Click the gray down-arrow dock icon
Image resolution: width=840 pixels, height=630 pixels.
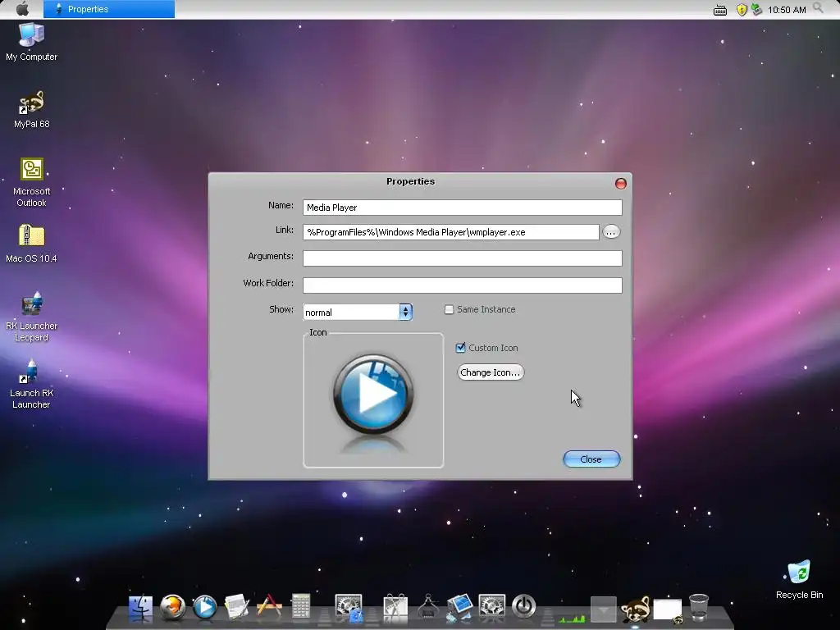(604, 609)
